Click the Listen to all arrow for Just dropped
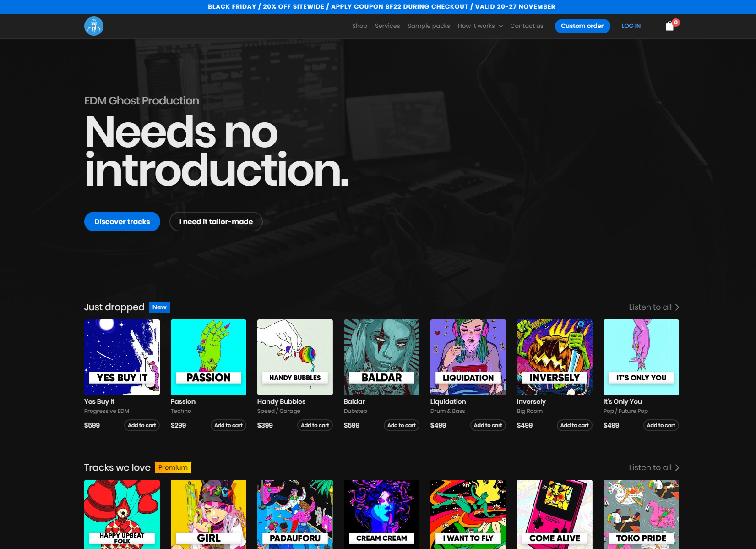756x549 pixels. pyautogui.click(x=677, y=307)
